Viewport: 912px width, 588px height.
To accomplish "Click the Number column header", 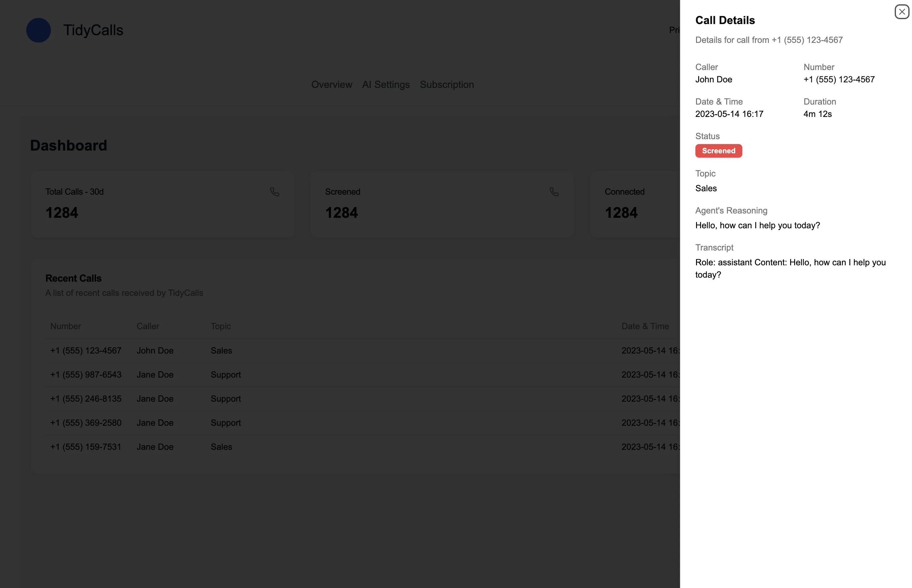I will pos(65,326).
